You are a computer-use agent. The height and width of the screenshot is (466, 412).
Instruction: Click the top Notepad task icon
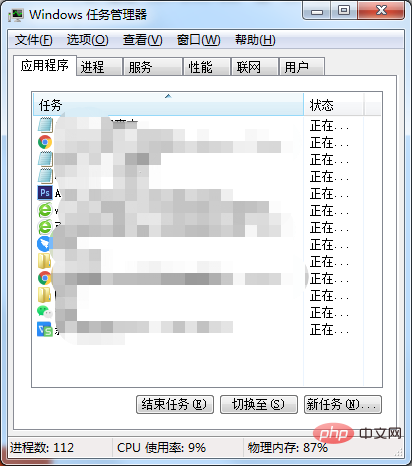click(45, 125)
